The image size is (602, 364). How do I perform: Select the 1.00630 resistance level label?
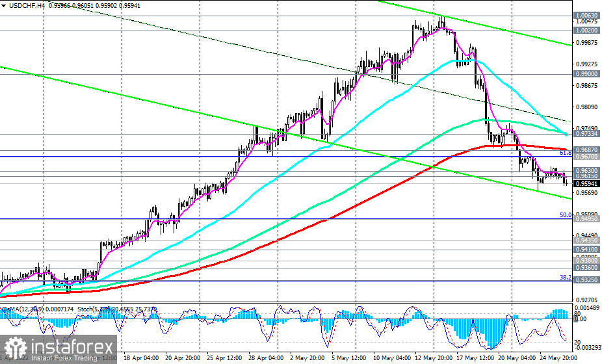point(586,16)
